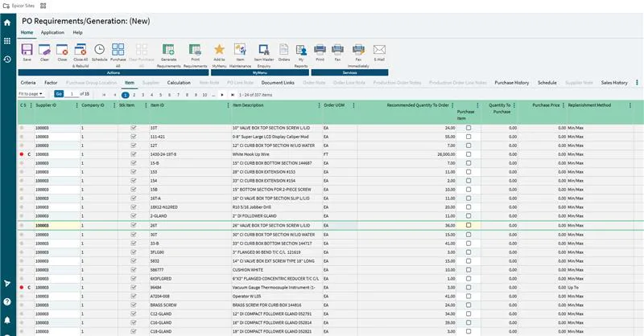The height and width of the screenshot is (336, 644).
Task: Click the Go button in pager
Action: [x=59, y=94]
